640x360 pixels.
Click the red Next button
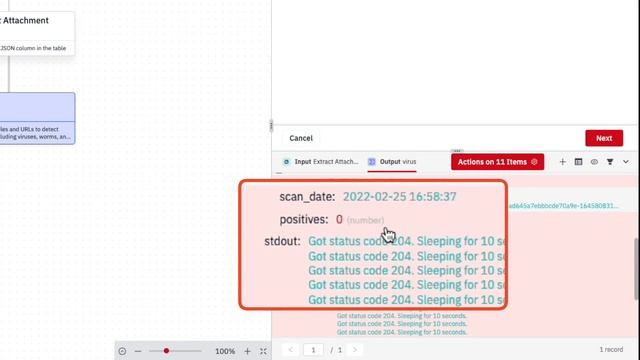click(x=604, y=138)
